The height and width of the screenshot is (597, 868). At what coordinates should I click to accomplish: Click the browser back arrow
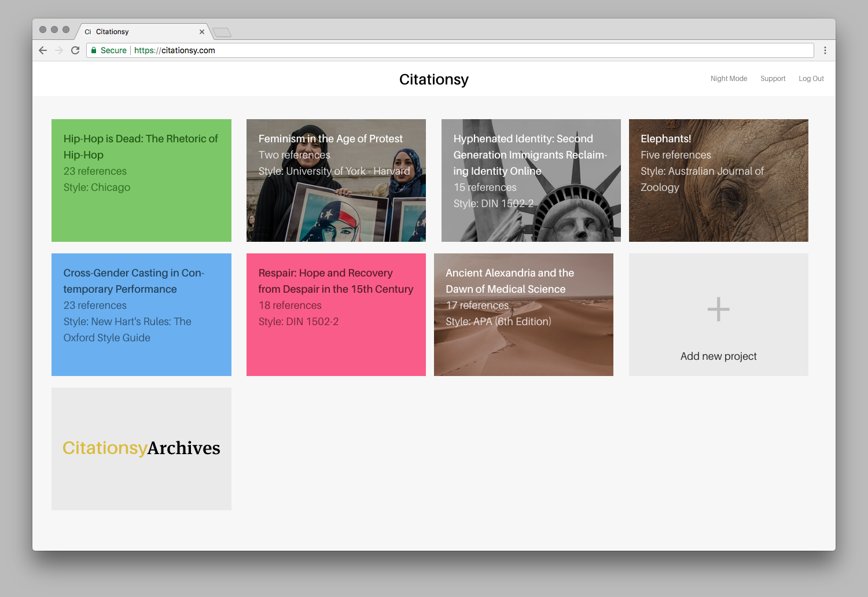[x=43, y=50]
